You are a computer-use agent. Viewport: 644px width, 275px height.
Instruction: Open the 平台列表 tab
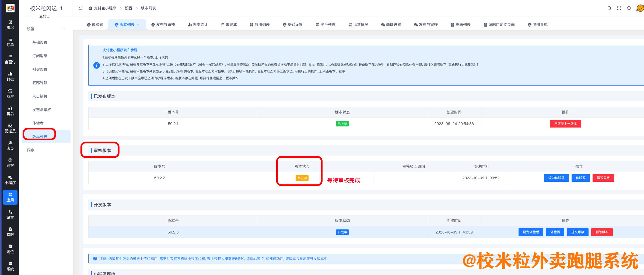point(325,24)
